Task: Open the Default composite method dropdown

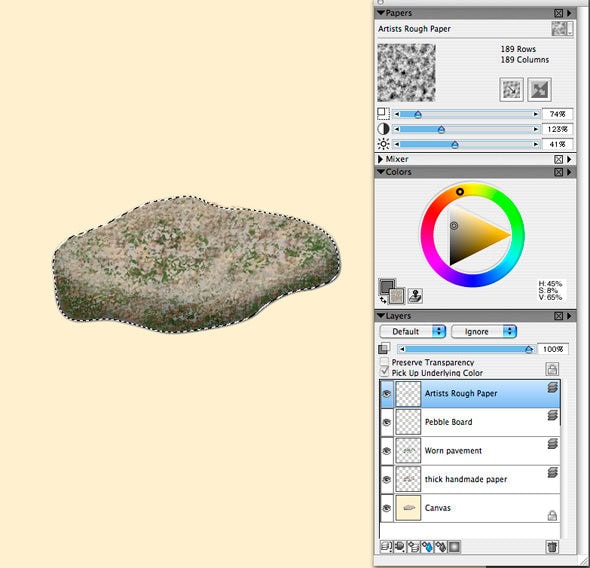Action: point(413,331)
